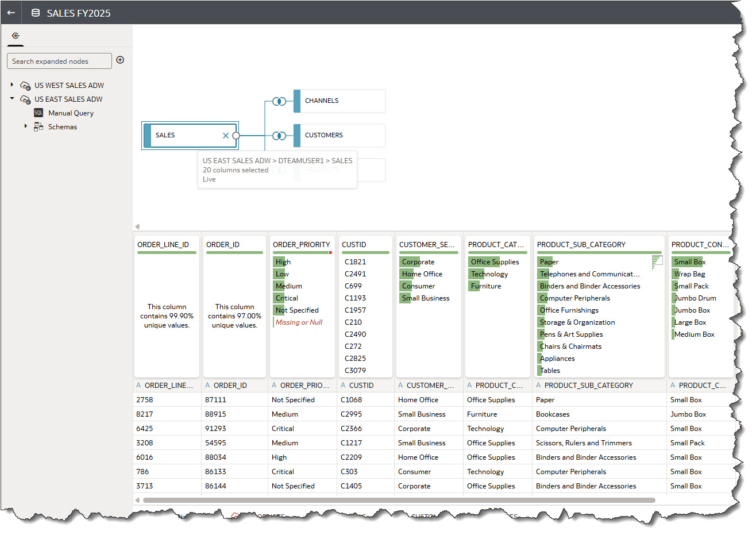Click the ORDER_PRIORITY profile card header
This screenshot has height=535, width=756.
[302, 245]
